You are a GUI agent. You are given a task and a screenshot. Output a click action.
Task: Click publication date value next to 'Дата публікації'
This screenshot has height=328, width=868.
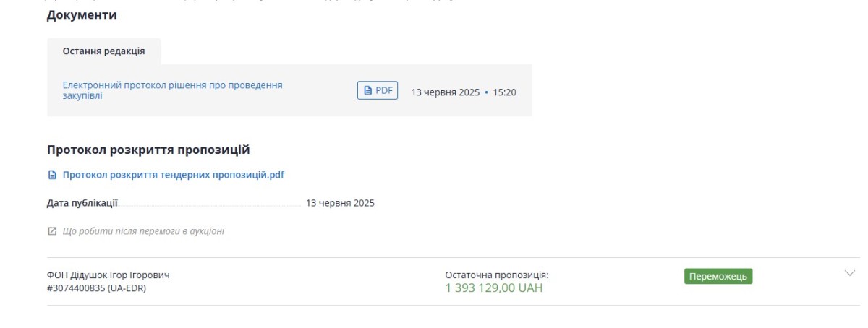tap(340, 203)
